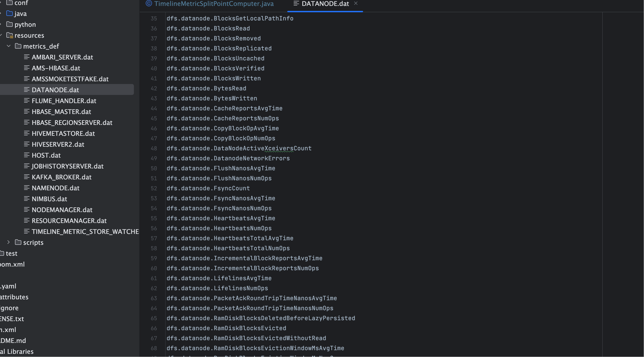The image size is (644, 357).
Task: Click the resources folder icon
Action: pyautogui.click(x=10, y=35)
